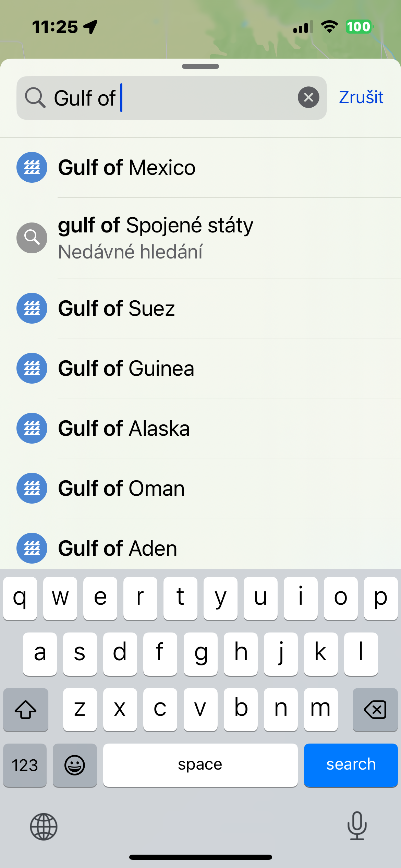This screenshot has width=401, height=868.
Task: Select the Gulf of Oman suggestion
Action: coord(121,488)
